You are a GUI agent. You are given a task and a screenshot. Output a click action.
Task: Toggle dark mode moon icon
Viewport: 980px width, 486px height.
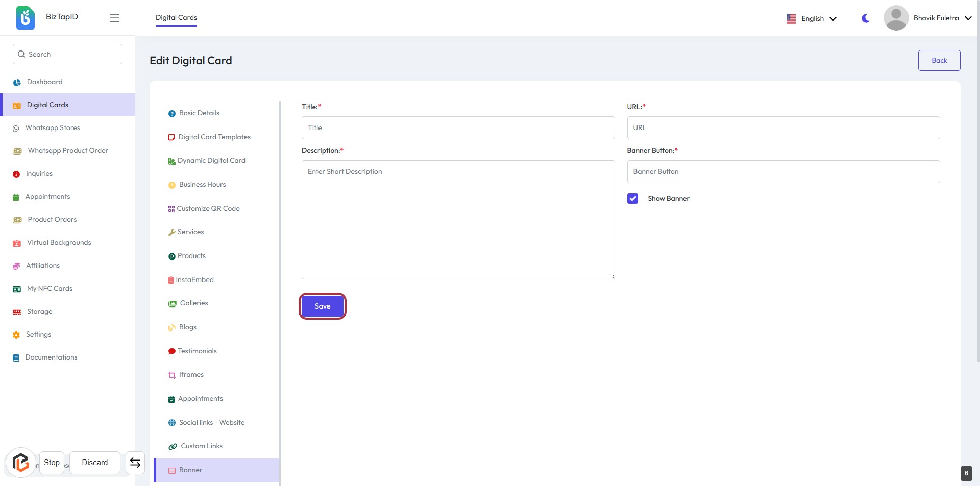coord(866,18)
